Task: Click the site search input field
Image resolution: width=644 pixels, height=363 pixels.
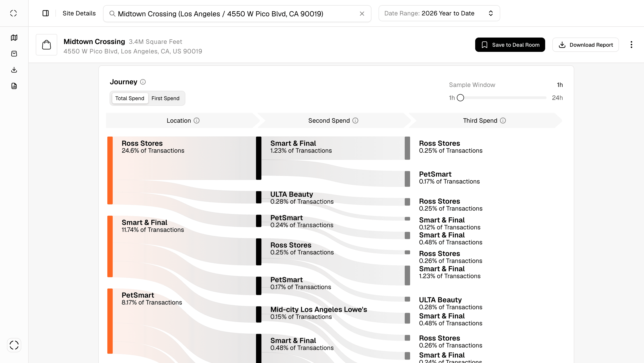Action: (237, 14)
